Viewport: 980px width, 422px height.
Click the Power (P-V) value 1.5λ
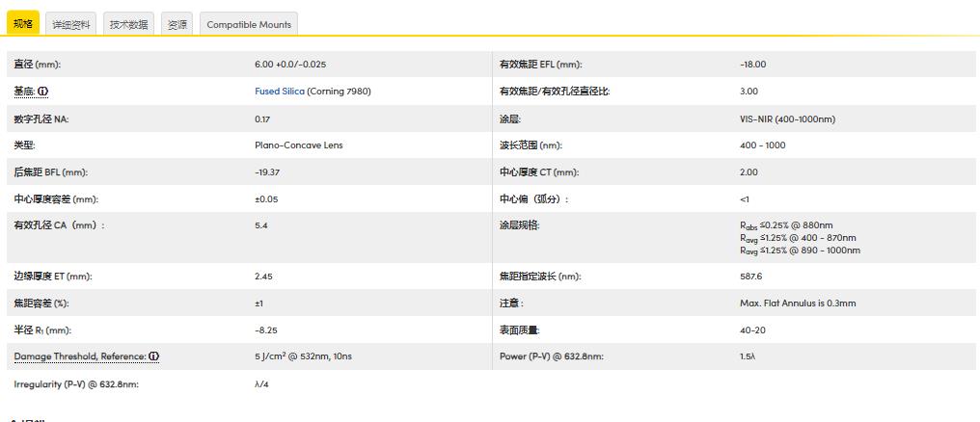(x=747, y=356)
